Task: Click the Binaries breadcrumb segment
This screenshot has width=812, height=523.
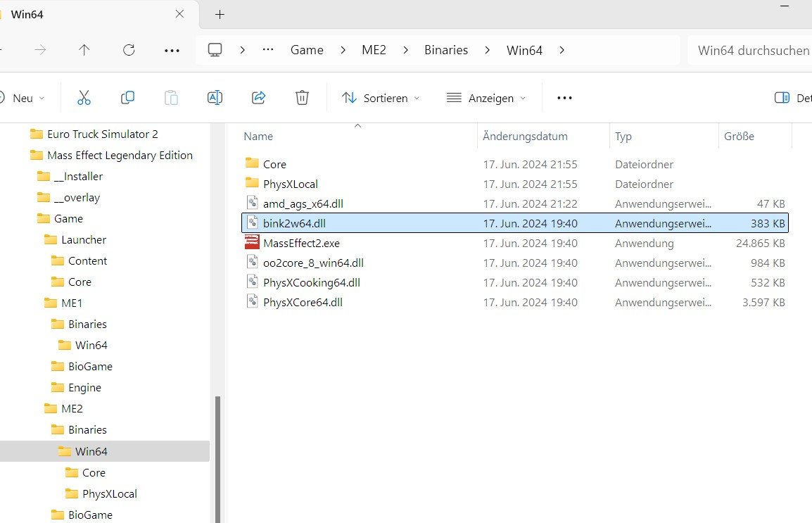Action: click(446, 50)
